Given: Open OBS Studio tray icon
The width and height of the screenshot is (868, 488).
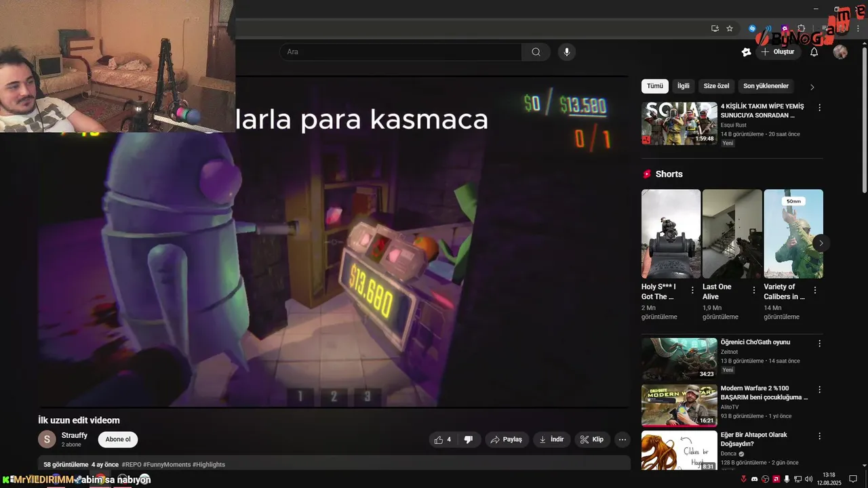Looking at the screenshot, I should pyautogui.click(x=765, y=479).
